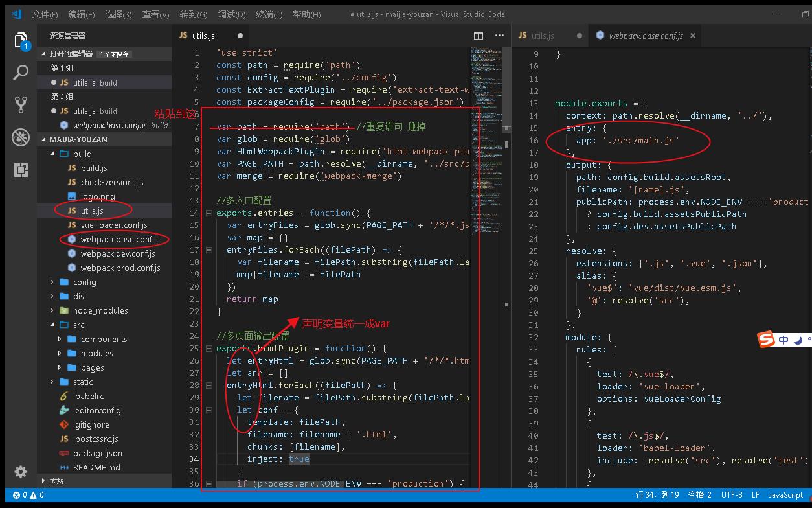Expand the pages folder
Viewport: 812px width, 508px height.
[x=104, y=367]
